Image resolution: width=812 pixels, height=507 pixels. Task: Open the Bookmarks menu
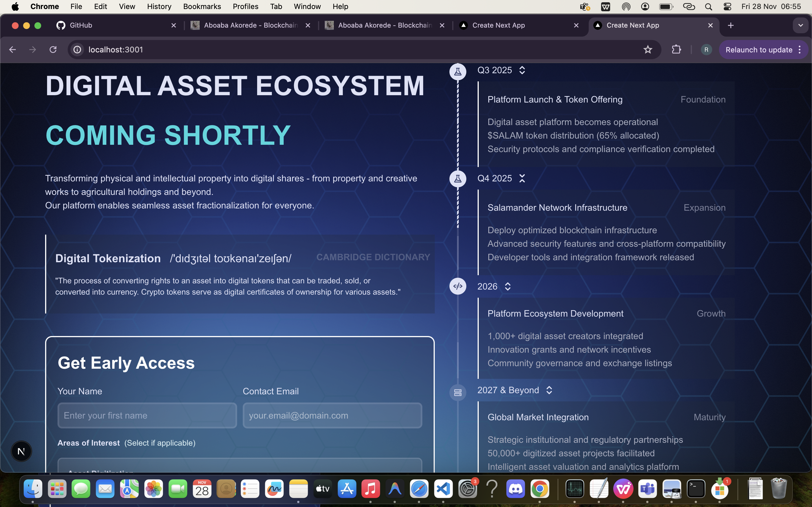[x=202, y=6]
